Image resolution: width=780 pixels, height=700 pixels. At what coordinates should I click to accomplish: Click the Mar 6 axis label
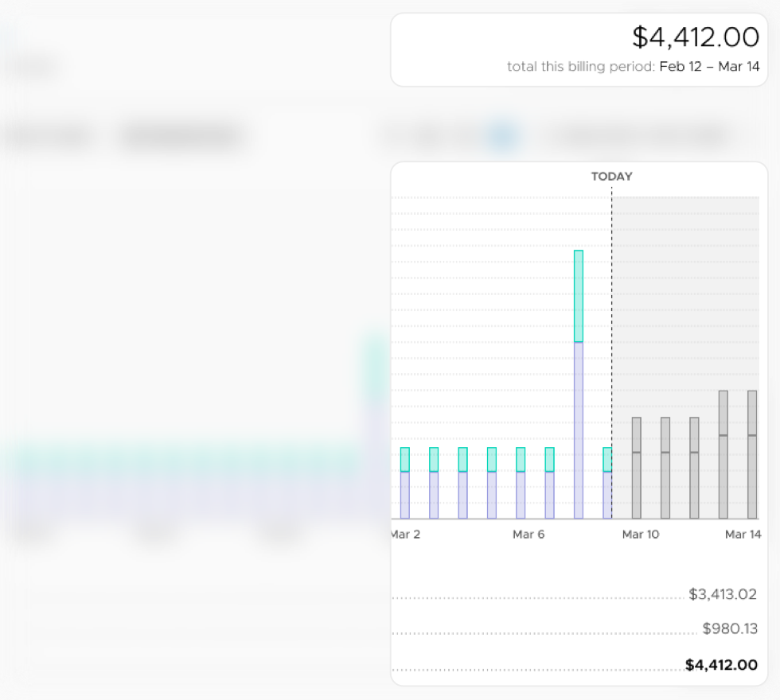[x=528, y=535]
